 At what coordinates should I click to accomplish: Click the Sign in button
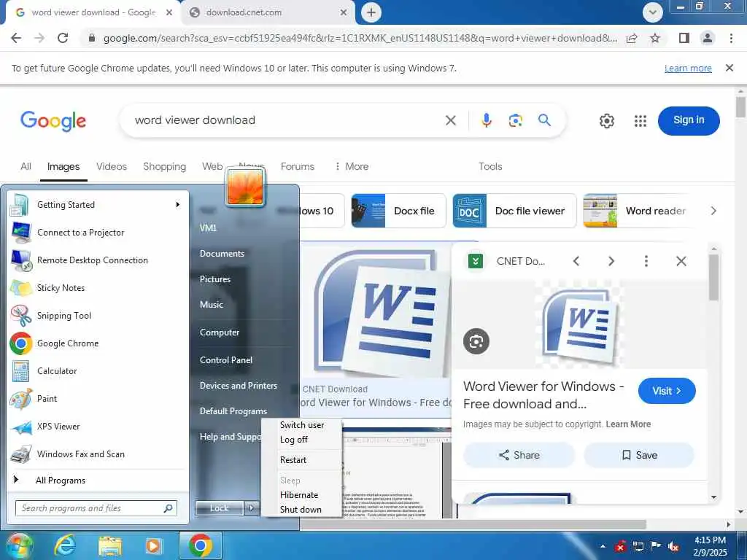coord(689,120)
